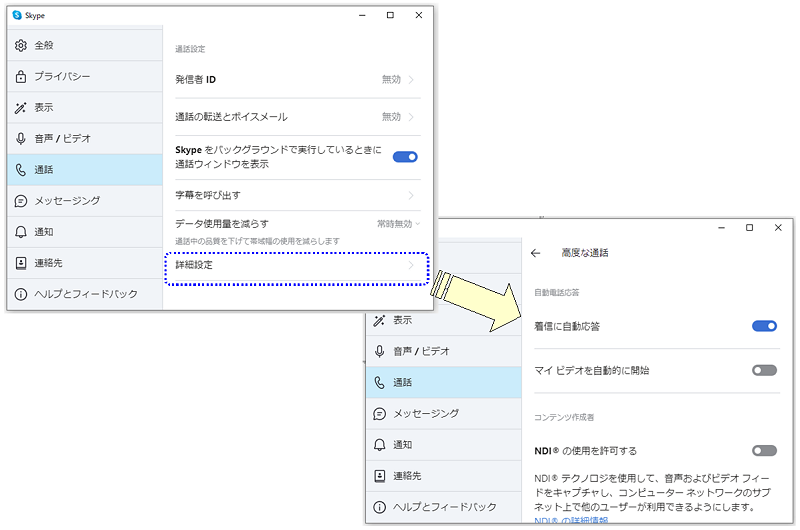Click info icon beside ヘルプとフィードバック in first window
800x530 pixels.
click(20, 294)
